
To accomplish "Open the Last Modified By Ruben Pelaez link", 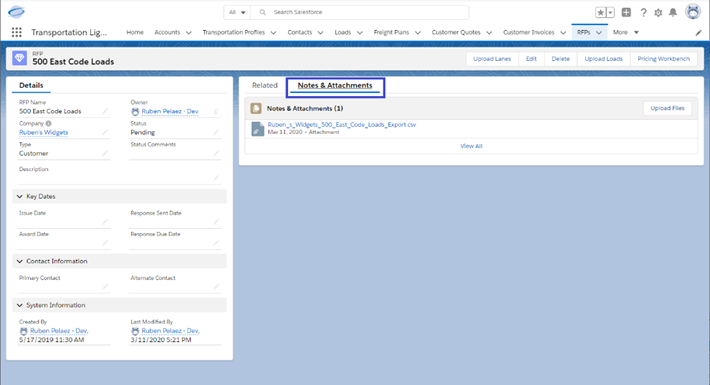I will pos(171,331).
